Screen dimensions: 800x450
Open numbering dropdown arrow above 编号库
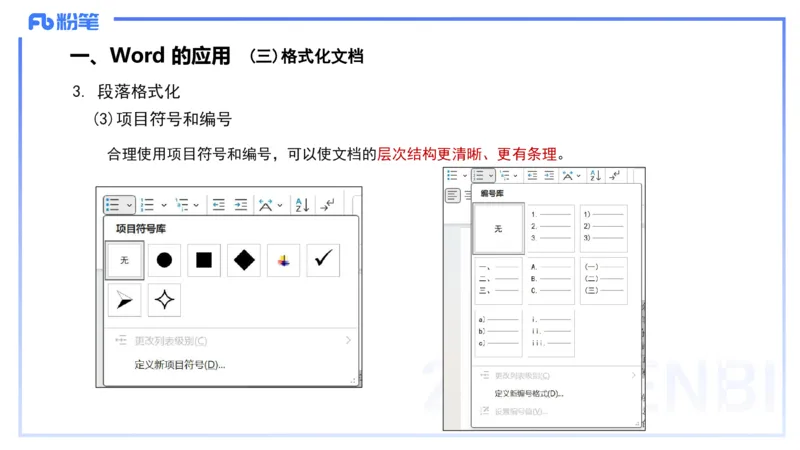491,176
